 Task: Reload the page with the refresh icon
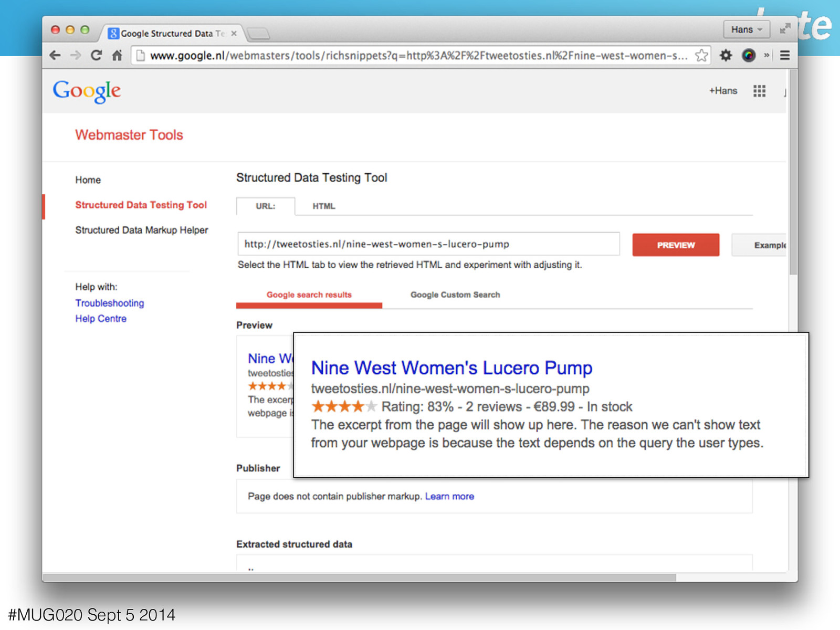pos(96,55)
